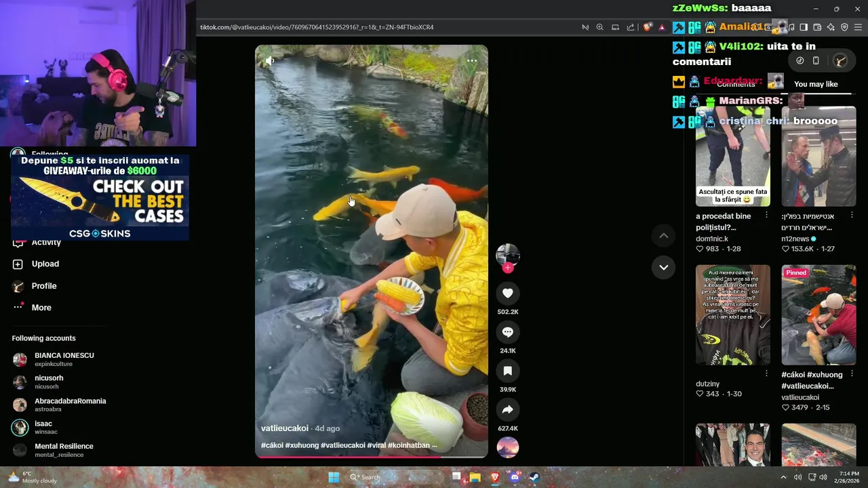This screenshot has width=868, height=488.
Task: Follow creator with the red plus button
Action: click(507, 268)
